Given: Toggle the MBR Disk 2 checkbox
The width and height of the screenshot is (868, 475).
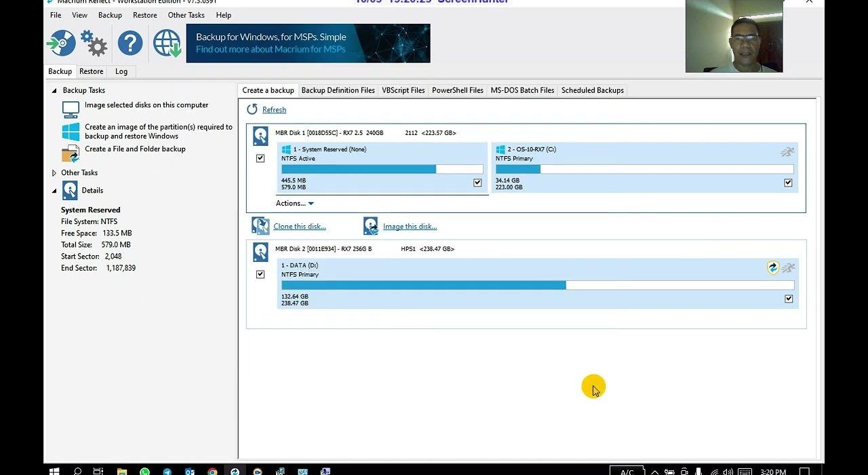Looking at the screenshot, I should pos(260,274).
